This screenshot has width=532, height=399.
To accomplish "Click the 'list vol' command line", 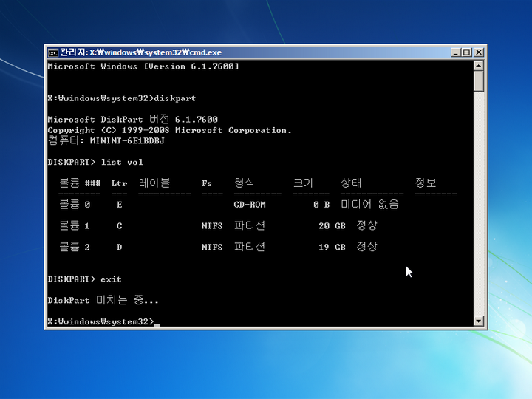I will coord(95,162).
